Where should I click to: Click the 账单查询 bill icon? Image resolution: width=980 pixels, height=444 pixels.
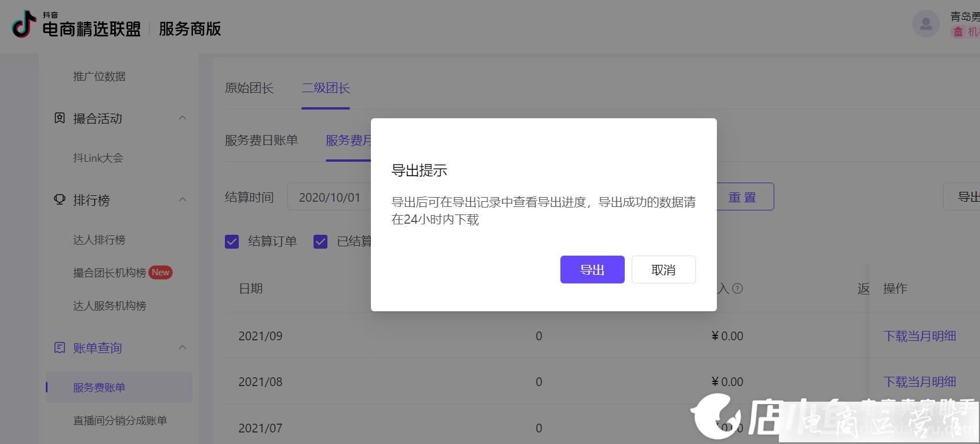click(x=59, y=348)
